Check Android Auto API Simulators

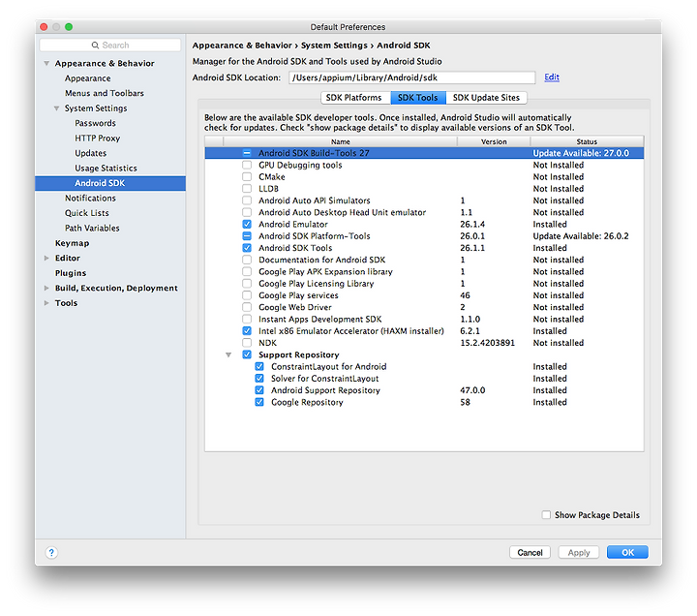(247, 200)
